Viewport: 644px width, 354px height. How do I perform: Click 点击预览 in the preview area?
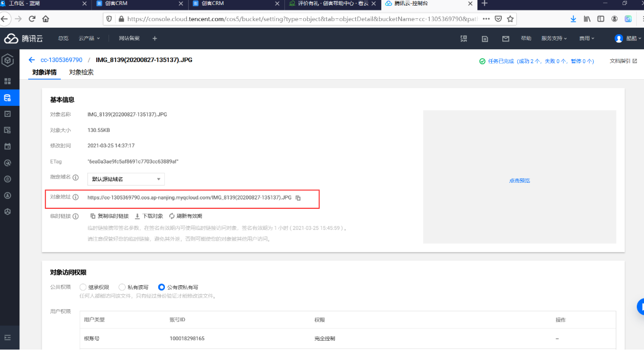520,181
